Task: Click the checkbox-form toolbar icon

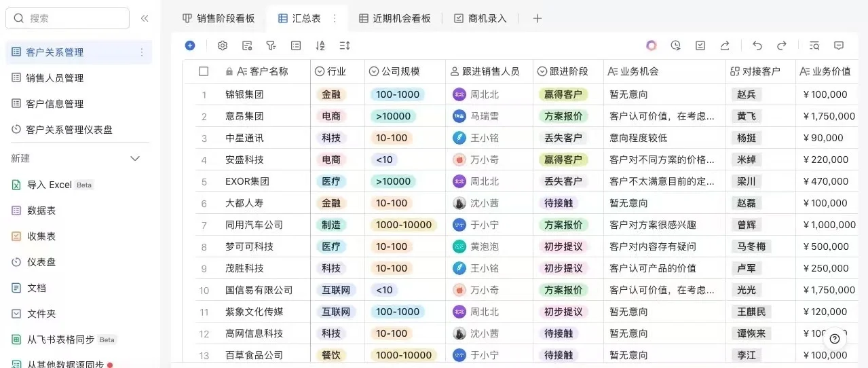Action: click(700, 45)
